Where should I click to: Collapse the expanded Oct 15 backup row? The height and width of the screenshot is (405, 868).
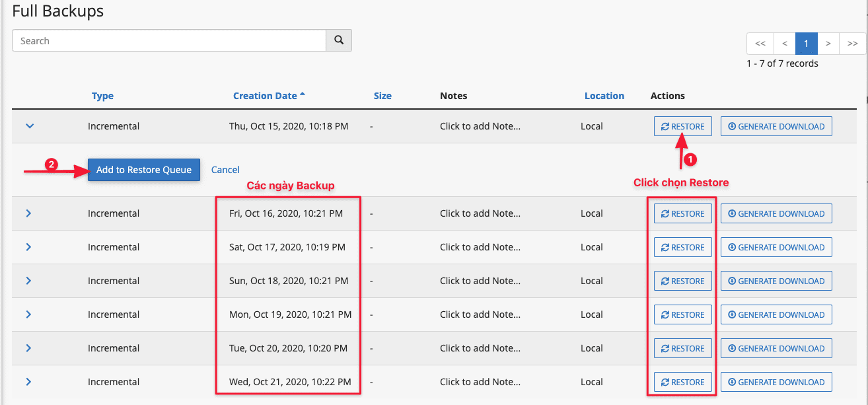29,126
